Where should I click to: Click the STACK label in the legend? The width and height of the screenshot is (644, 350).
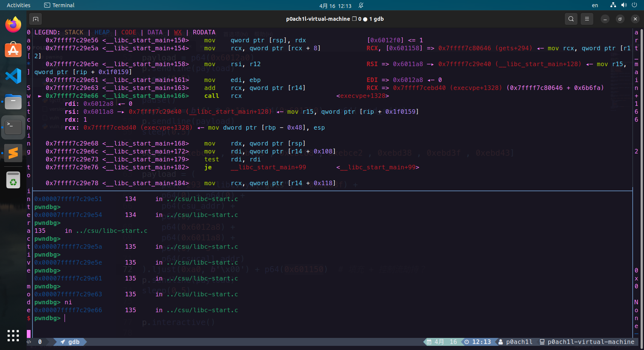click(x=74, y=32)
